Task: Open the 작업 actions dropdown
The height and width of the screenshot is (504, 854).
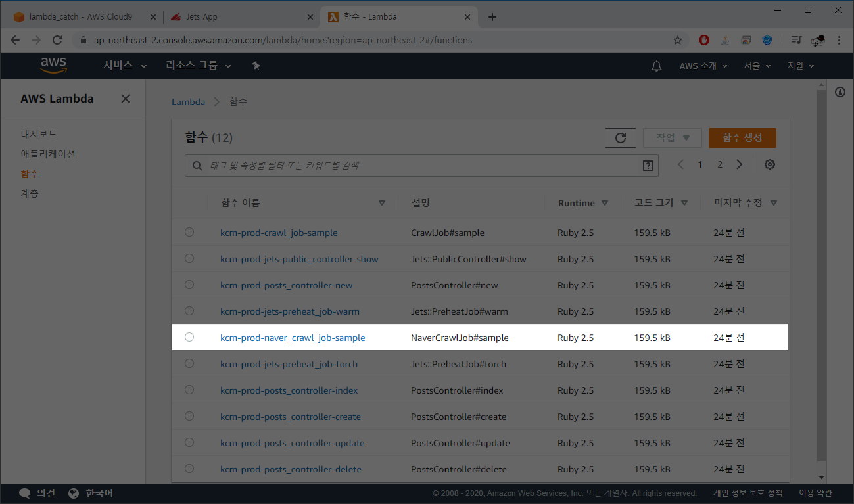Action: [x=673, y=138]
